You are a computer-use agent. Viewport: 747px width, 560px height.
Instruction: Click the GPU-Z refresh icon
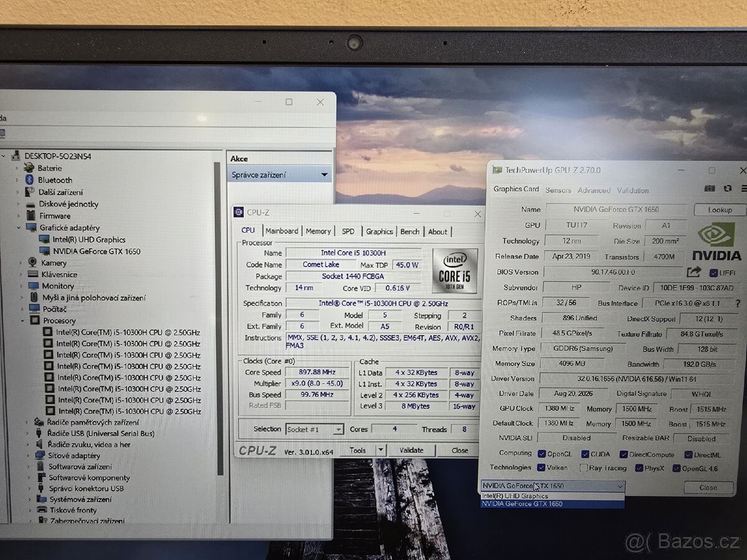[728, 188]
